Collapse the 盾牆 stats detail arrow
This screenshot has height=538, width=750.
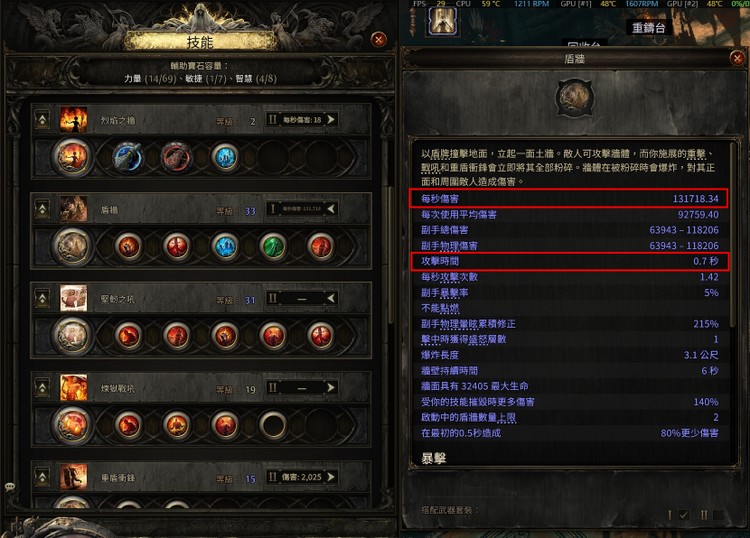331,209
